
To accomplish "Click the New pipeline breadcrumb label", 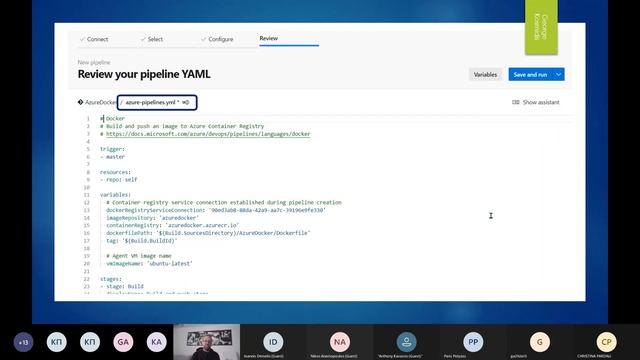I will [x=94, y=62].
